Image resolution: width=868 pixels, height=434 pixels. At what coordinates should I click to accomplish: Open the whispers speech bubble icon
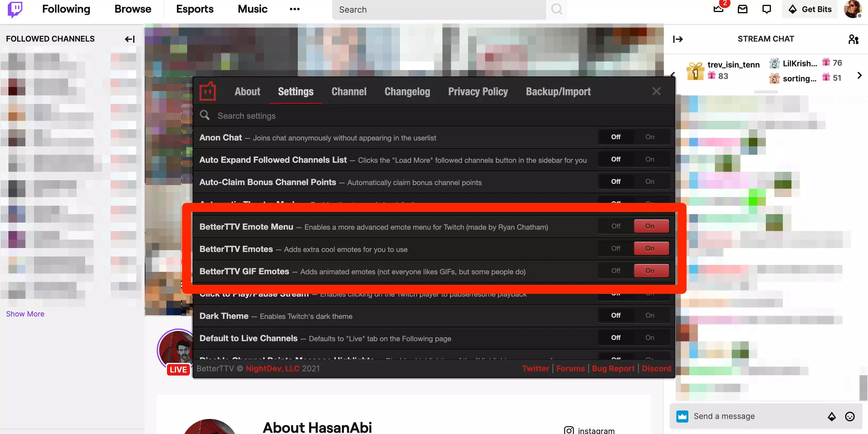tap(766, 9)
